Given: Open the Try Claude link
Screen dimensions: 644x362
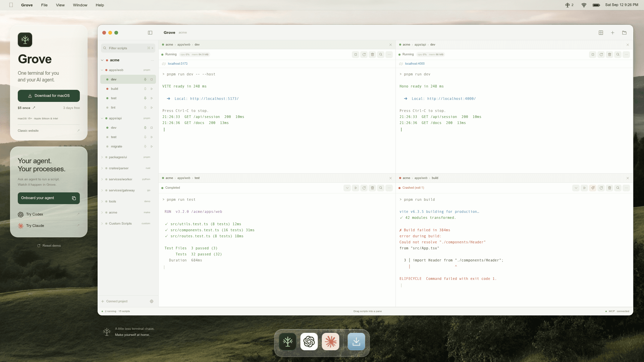Looking at the screenshot, I should [49, 226].
